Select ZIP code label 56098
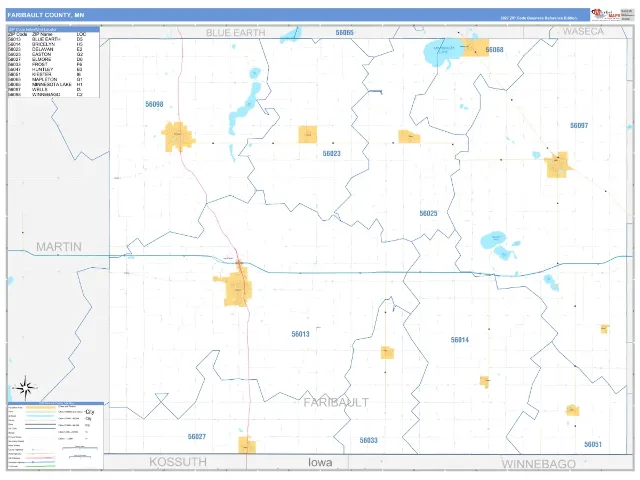Image resolution: width=640 pixels, height=480 pixels. (x=154, y=104)
